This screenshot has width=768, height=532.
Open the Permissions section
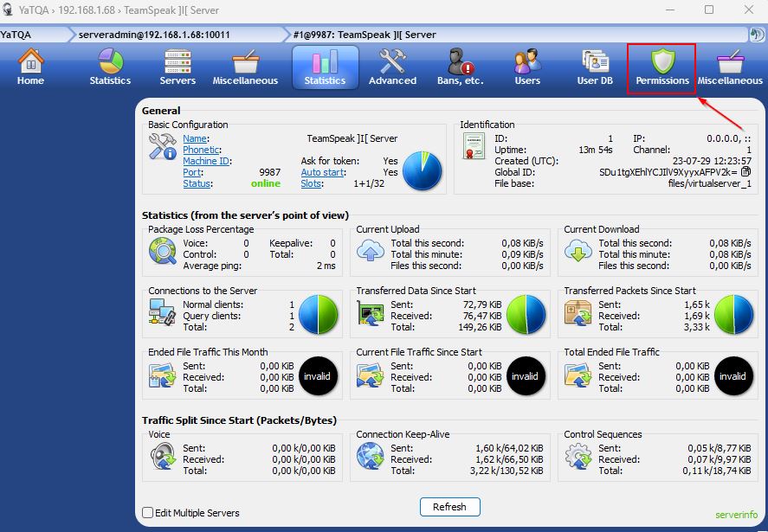[x=662, y=67]
